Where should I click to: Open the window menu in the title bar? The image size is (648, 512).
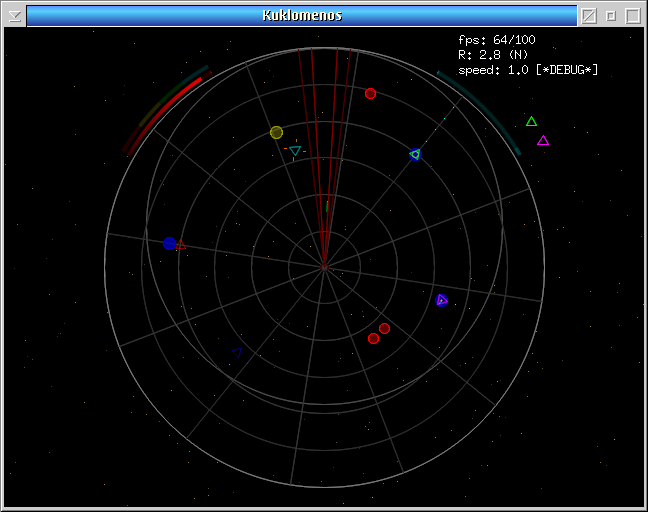pyautogui.click(x=13, y=15)
